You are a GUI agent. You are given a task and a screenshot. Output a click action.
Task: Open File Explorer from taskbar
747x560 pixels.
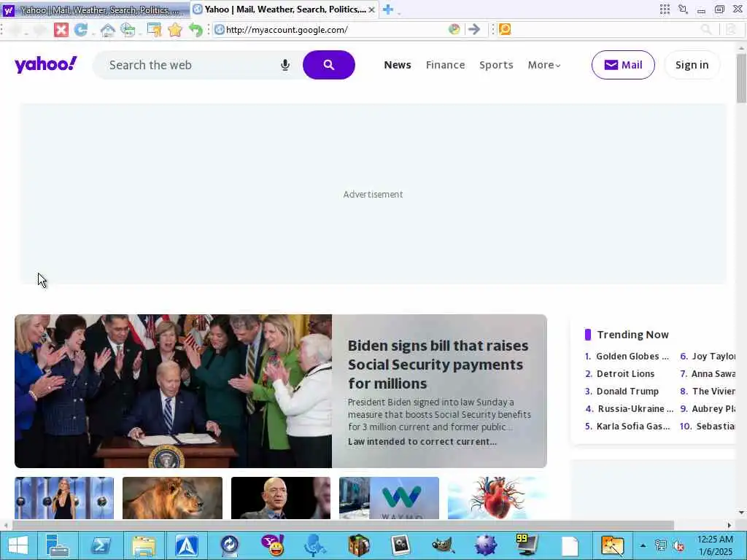point(144,545)
